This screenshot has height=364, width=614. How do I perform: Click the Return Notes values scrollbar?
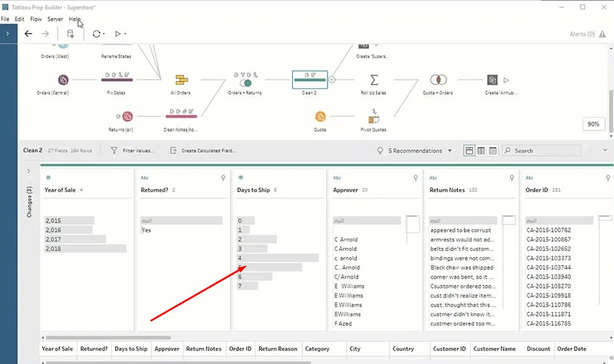[509, 220]
